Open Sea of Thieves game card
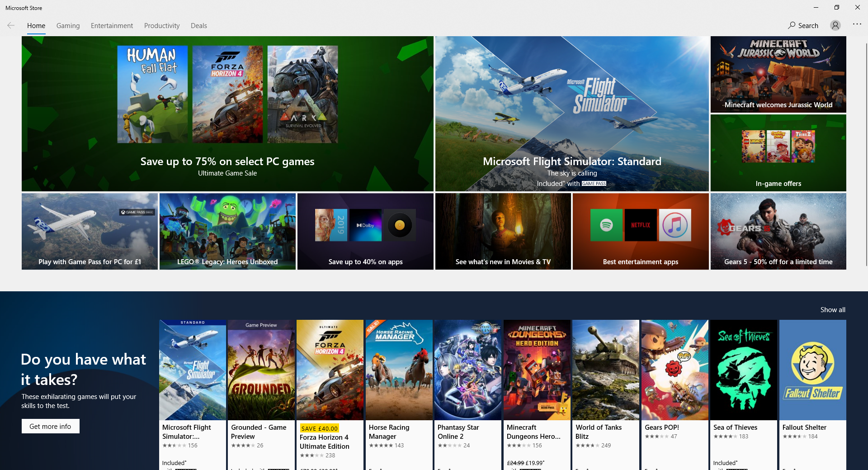Viewport: 868px width, 470px height. pos(744,394)
